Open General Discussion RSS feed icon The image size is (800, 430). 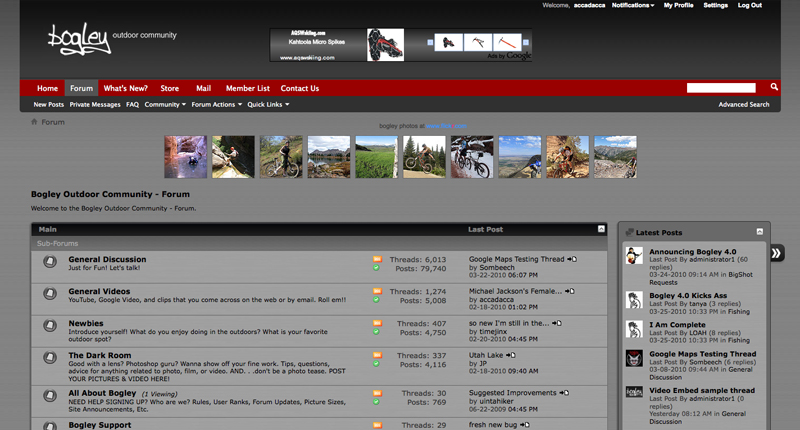coord(377,259)
